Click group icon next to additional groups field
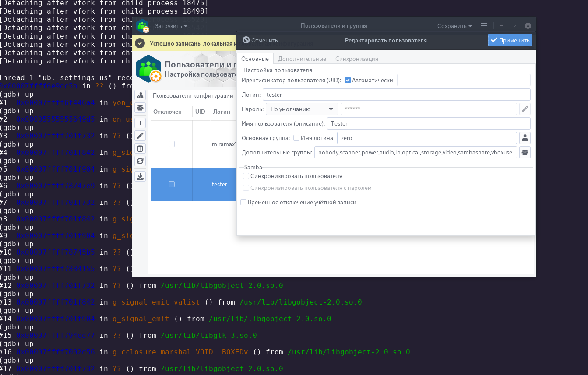Image resolution: width=588 pixels, height=375 pixels. [x=525, y=152]
